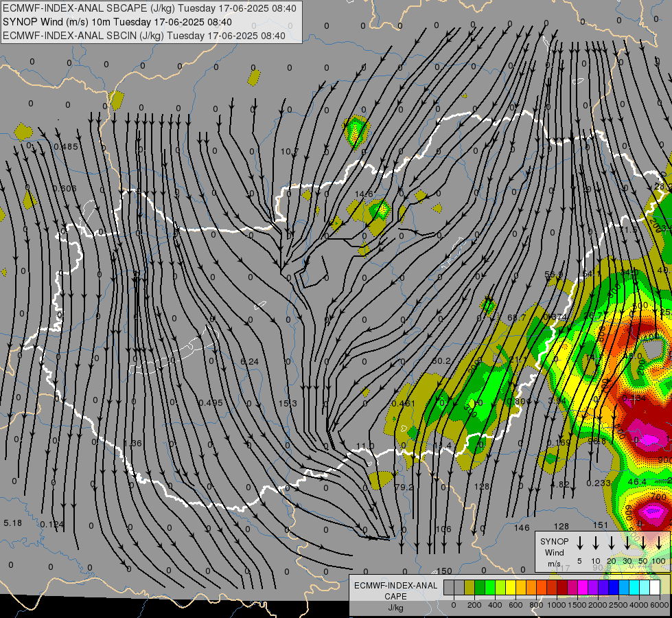This screenshot has height=618, width=672.
Task: Click the '60.2' value on the map
Action: tap(441, 361)
